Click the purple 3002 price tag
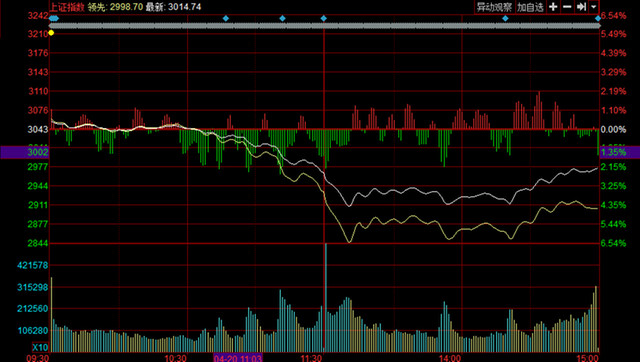Screen dimensions: 640x362 pyautogui.click(x=24, y=152)
